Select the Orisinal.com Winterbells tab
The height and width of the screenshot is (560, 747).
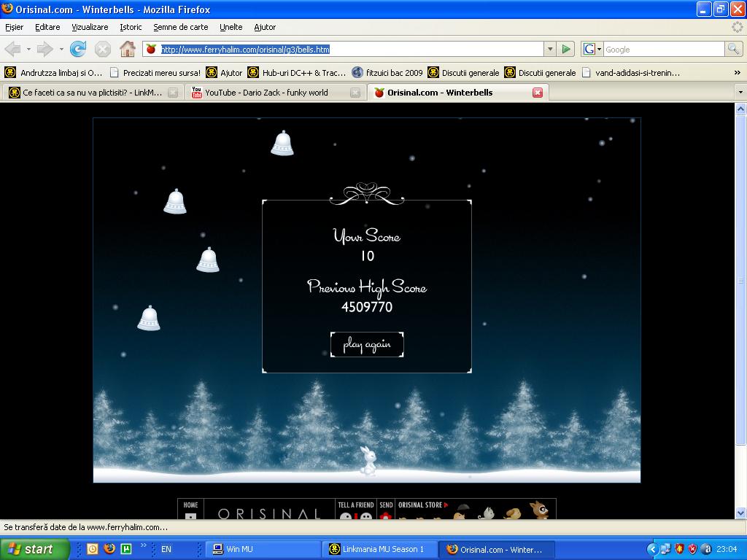[458, 93]
